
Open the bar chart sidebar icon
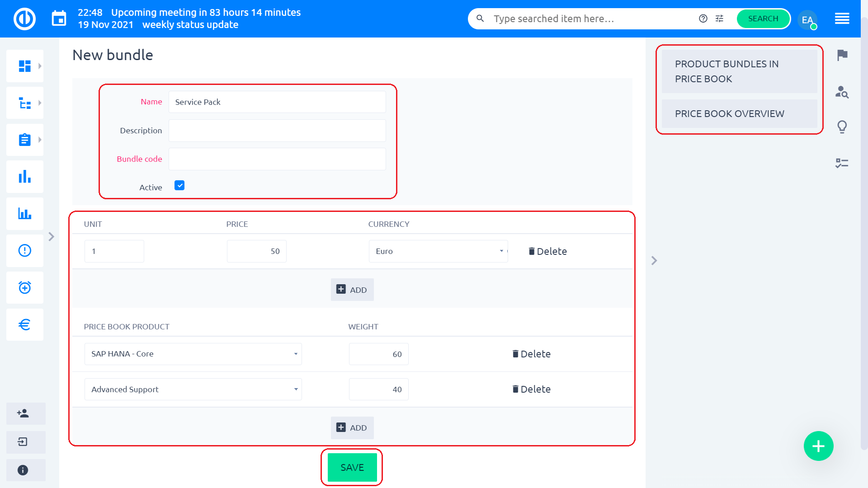click(25, 177)
